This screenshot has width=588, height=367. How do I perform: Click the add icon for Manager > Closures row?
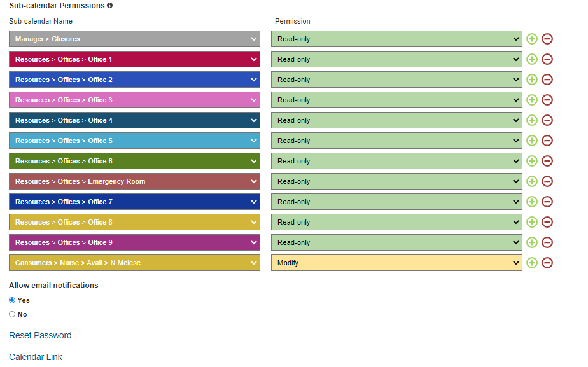tap(532, 39)
